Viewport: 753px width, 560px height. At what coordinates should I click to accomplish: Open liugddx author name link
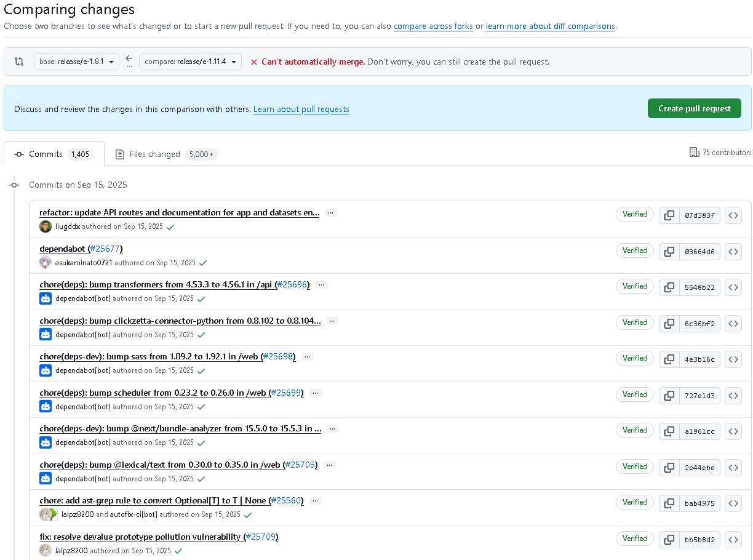(68, 226)
